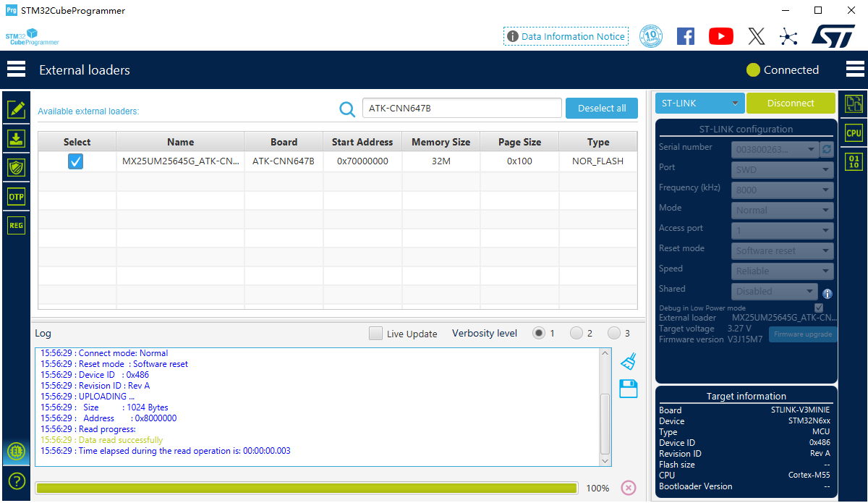Open the right-side hamburger menu

click(855, 69)
